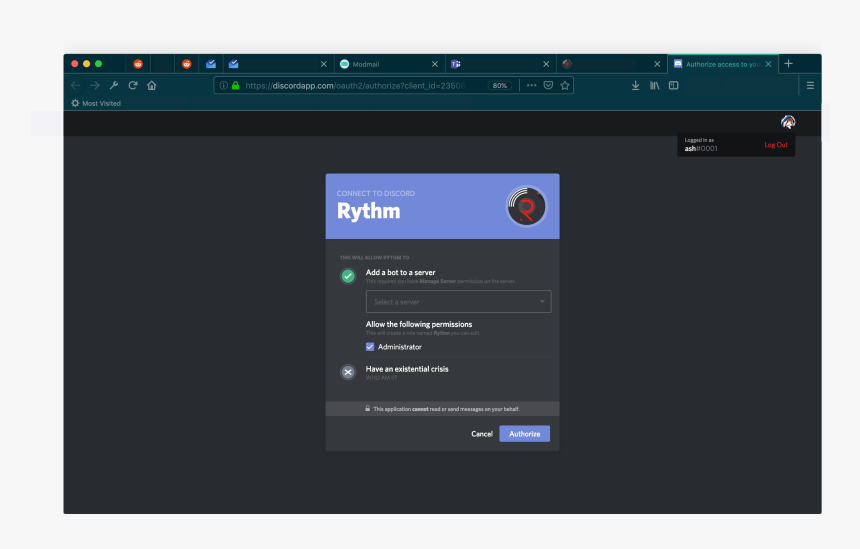Click the 'Add a bot to a server' text

400,272
